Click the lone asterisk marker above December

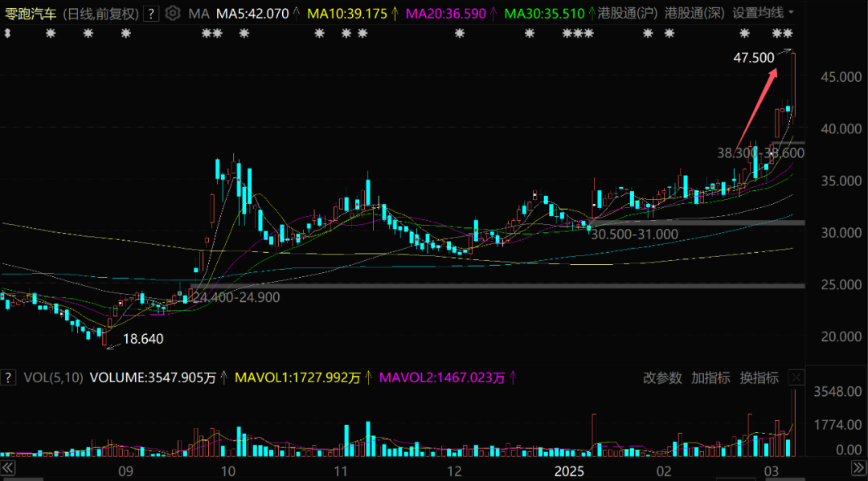[x=460, y=34]
